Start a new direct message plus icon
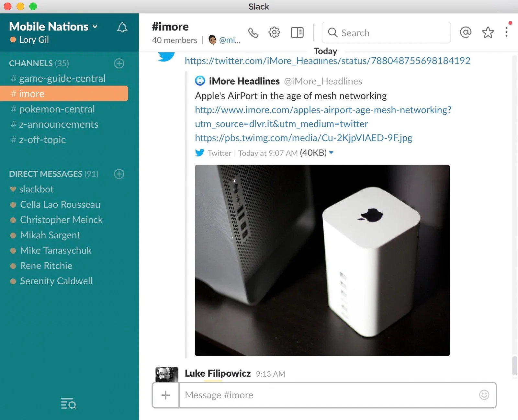Screen dimensions: 518x420 tap(119, 174)
